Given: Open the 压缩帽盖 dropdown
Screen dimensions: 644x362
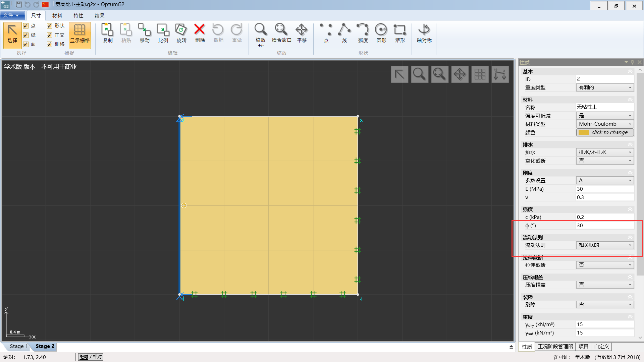Looking at the screenshot, I should coord(605,285).
